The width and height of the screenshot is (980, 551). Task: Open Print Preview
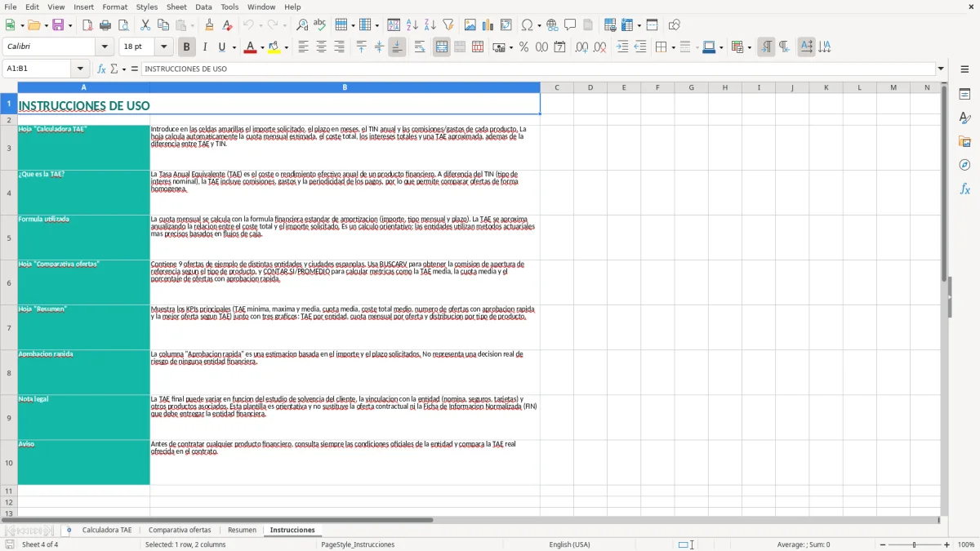pyautogui.click(x=123, y=25)
